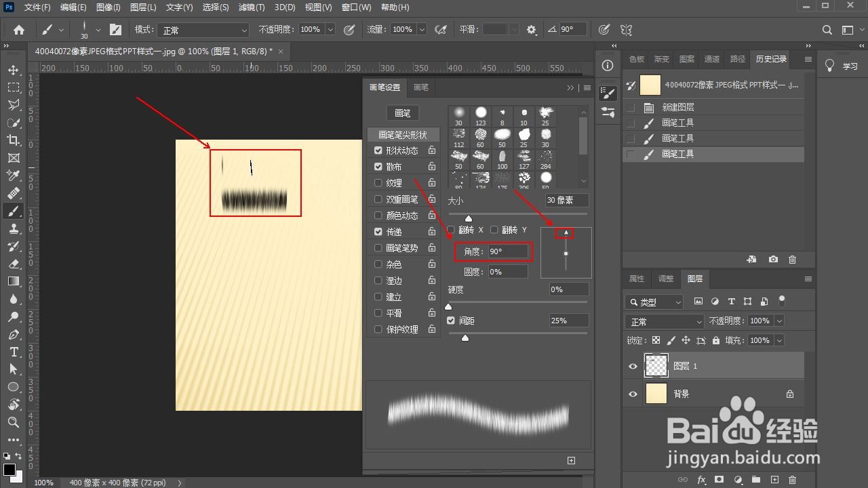
Task: Select the 图层 1 layer thumbnail
Action: click(656, 366)
